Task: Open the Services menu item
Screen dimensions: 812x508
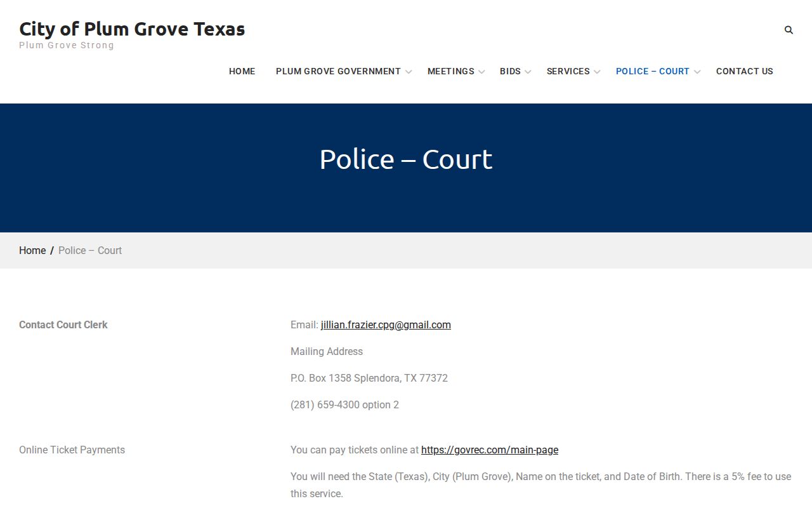Action: [x=568, y=71]
